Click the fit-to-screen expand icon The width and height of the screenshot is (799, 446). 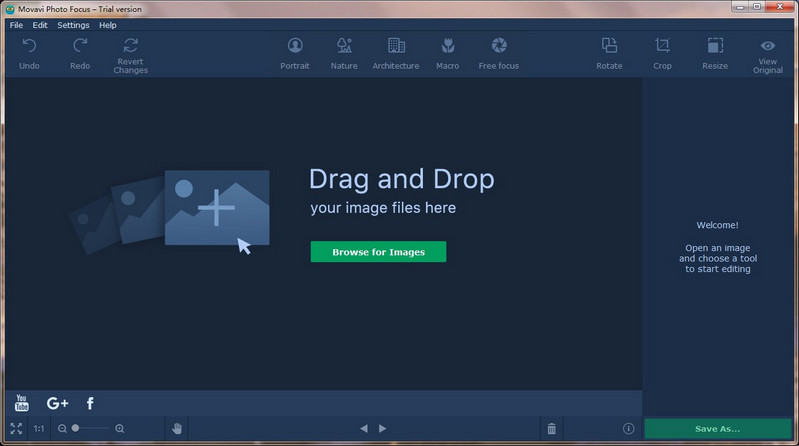point(16,429)
